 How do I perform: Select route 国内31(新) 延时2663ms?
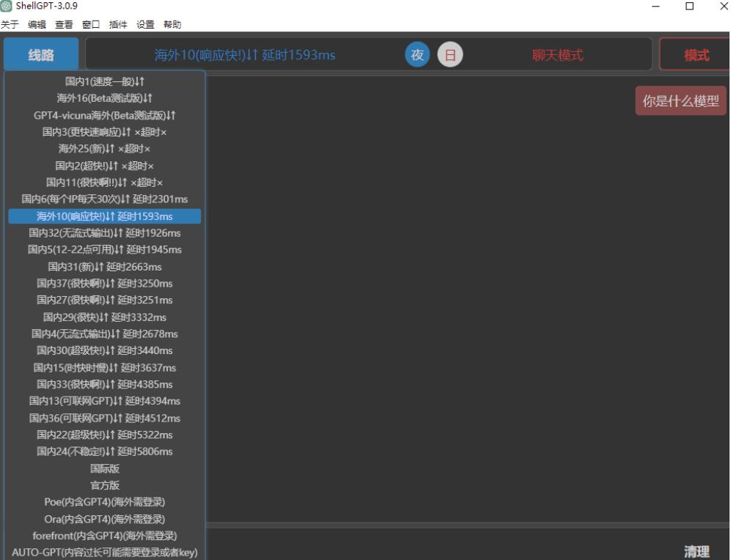pos(104,267)
